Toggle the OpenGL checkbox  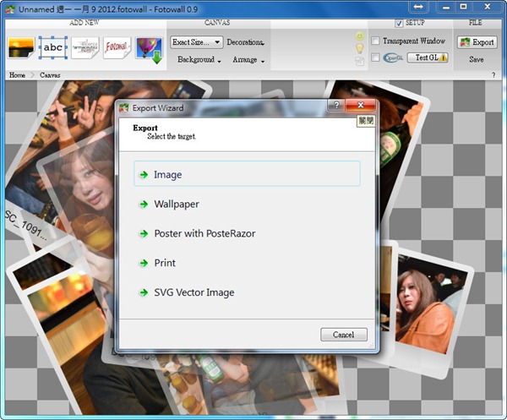(x=375, y=57)
